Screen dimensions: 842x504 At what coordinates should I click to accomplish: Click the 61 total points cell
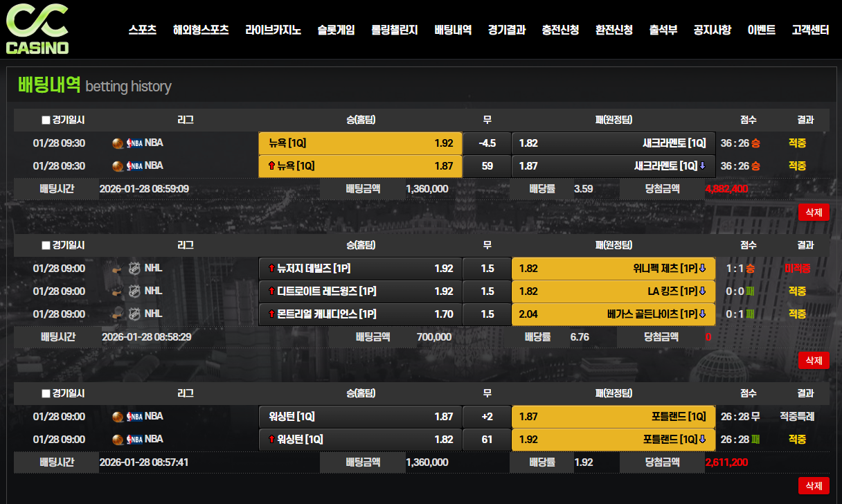487,440
